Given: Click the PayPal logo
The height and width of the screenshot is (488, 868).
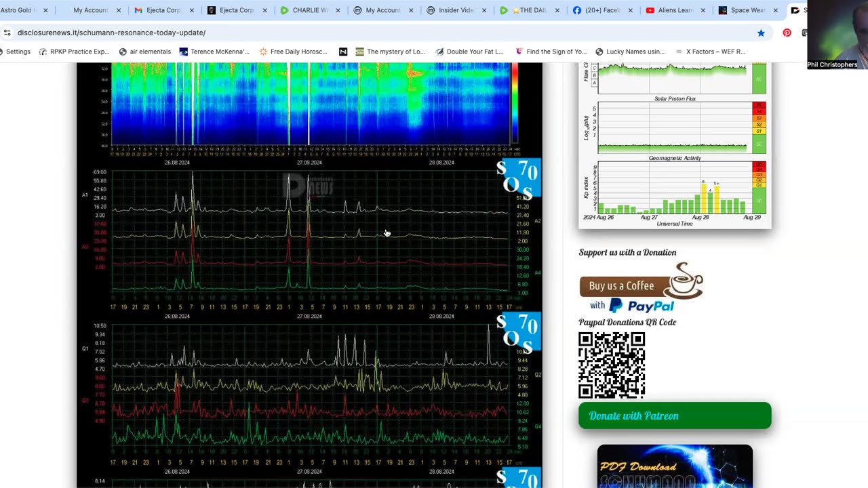Looking at the screenshot, I should point(641,306).
